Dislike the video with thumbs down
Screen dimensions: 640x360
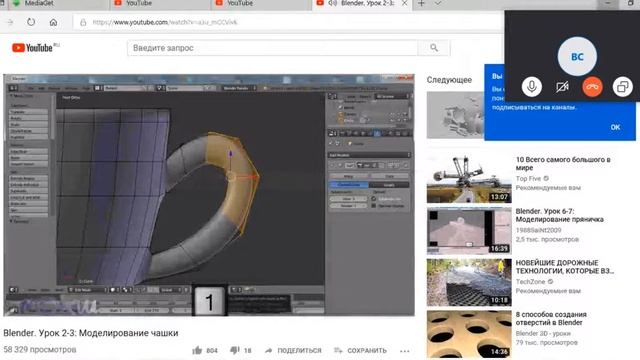[235, 350]
